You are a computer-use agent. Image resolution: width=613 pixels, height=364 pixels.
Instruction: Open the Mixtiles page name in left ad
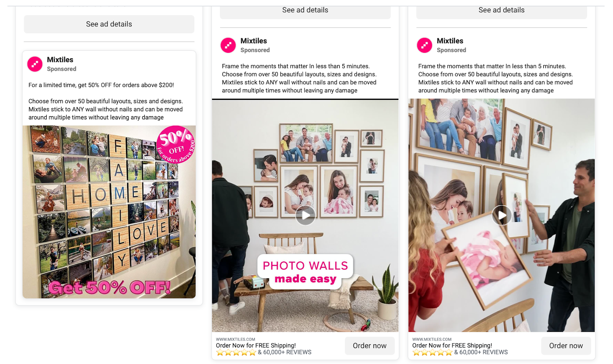[60, 60]
